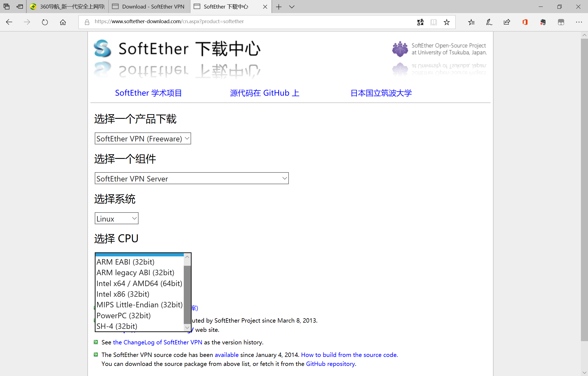Set tabs aside using the top-left icon
Image resolution: width=588 pixels, height=376 pixels.
click(20, 7)
